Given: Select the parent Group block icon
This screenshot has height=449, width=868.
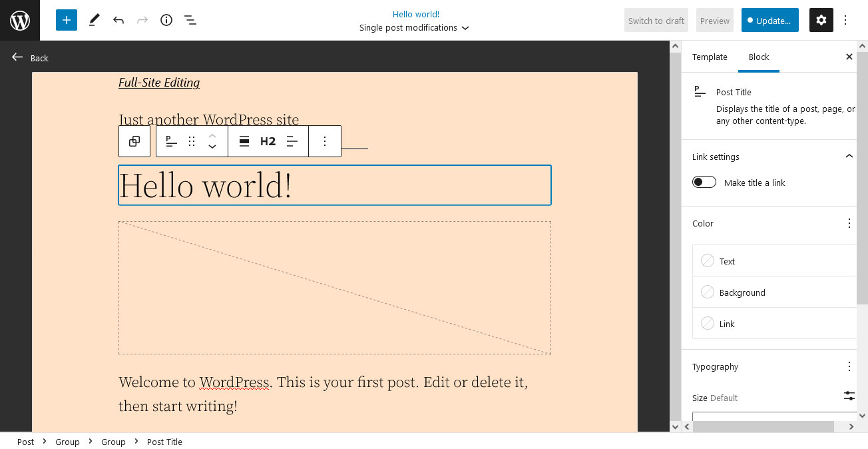Looking at the screenshot, I should [134, 141].
